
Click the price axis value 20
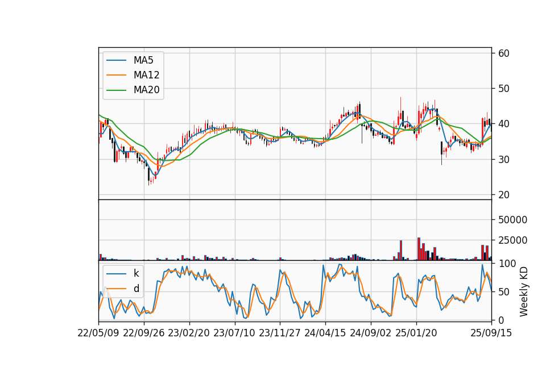[x=504, y=195]
